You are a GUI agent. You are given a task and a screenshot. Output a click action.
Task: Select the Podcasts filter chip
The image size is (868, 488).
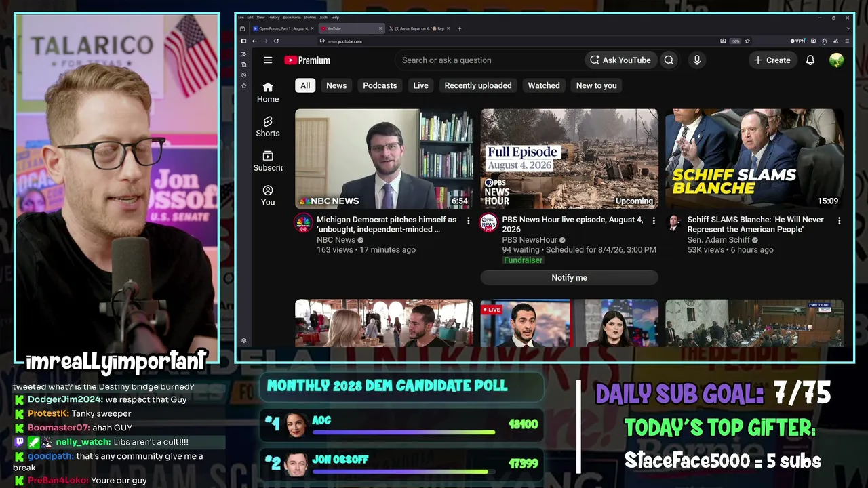click(x=380, y=85)
